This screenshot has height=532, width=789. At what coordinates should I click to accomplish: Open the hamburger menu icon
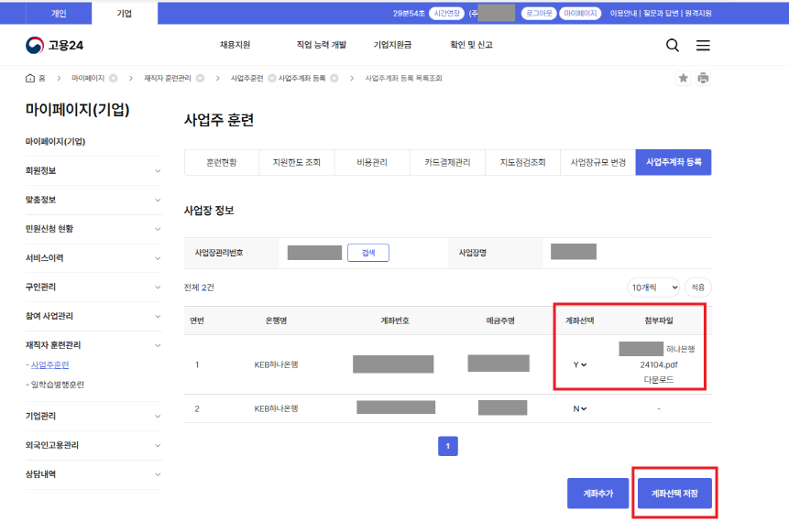coord(703,46)
